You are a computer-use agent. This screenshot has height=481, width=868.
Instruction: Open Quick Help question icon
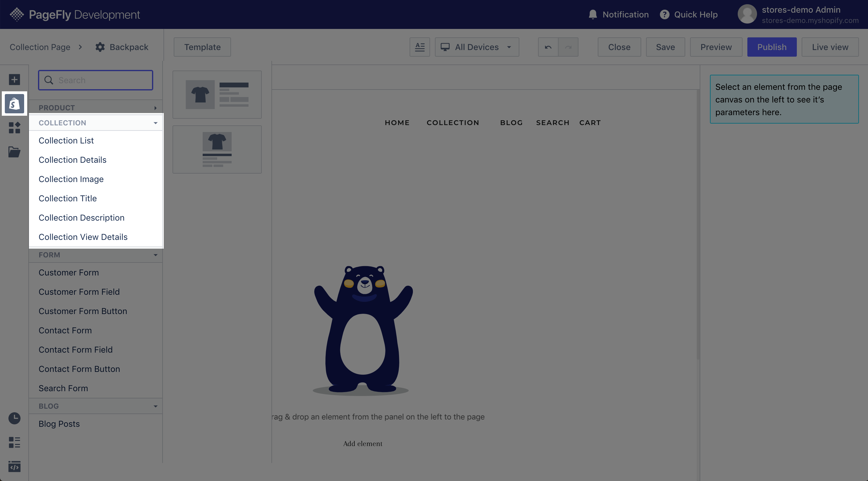pos(664,14)
